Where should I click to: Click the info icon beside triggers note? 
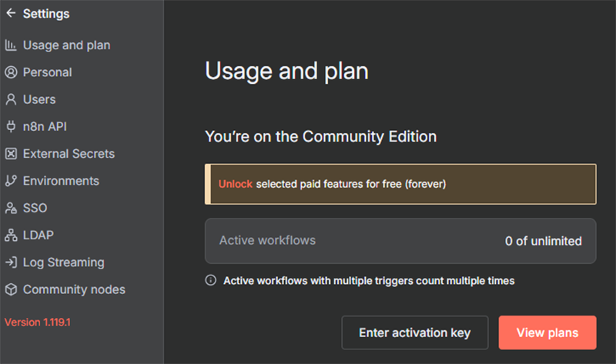210,280
